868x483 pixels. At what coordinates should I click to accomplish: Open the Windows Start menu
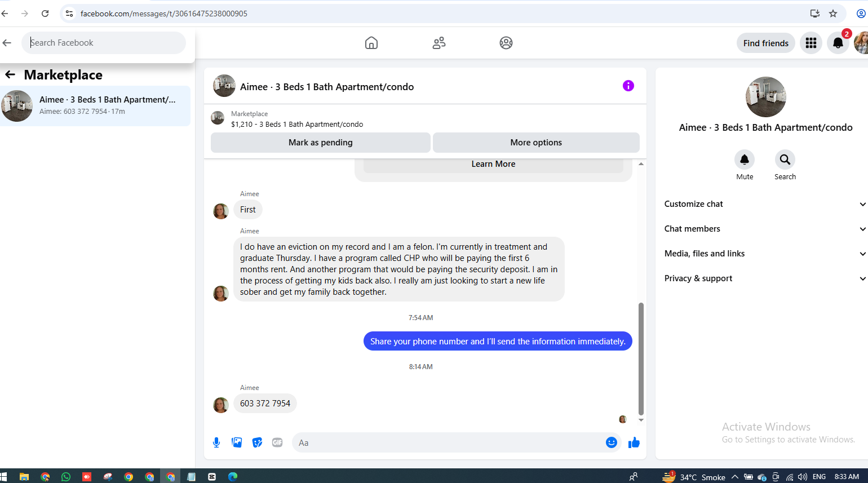(x=4, y=477)
